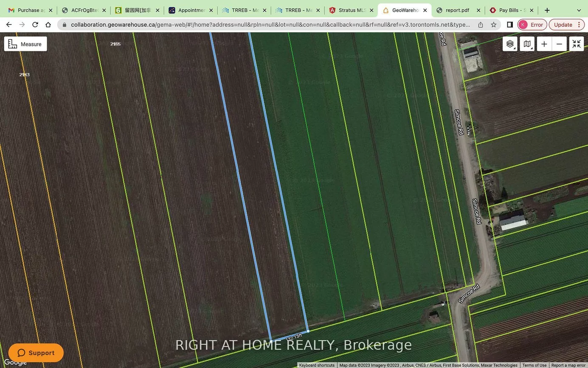588x368 pixels.
Task: Open the Support chat
Action: [x=36, y=353]
